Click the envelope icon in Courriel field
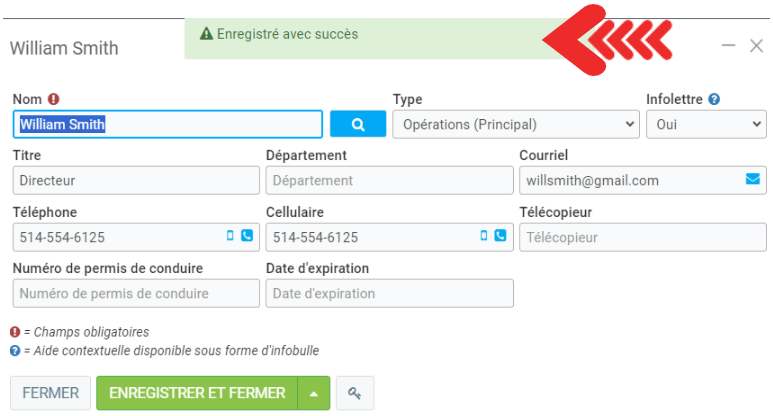 coord(752,180)
